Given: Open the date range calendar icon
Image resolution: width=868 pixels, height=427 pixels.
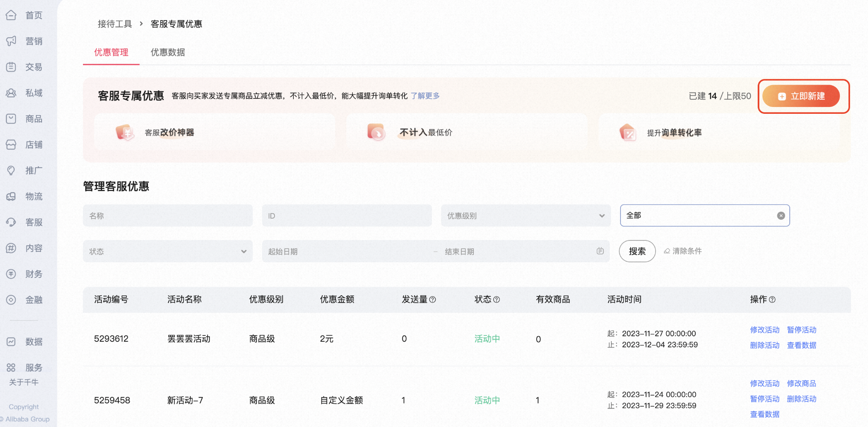Looking at the screenshot, I should click(600, 251).
